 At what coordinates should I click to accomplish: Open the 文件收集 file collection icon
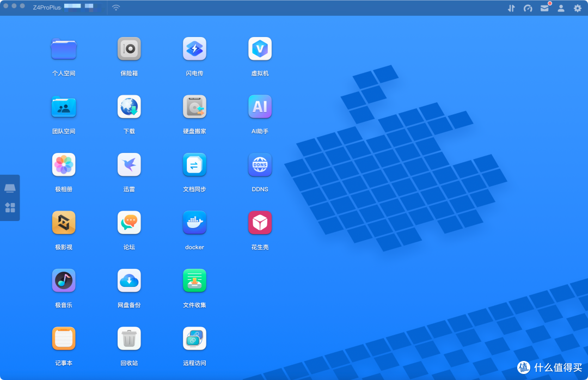tap(194, 280)
